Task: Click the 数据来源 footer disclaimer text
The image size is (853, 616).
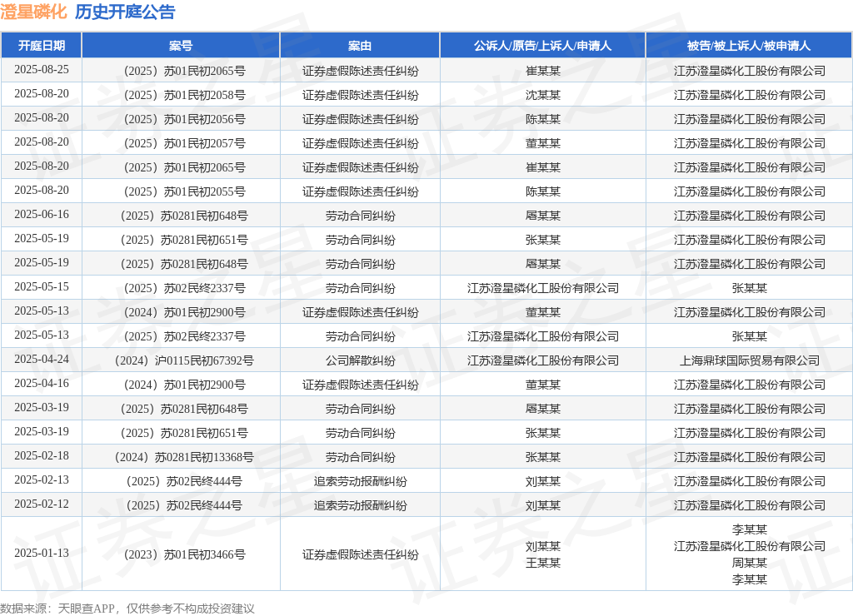Action: [x=127, y=609]
